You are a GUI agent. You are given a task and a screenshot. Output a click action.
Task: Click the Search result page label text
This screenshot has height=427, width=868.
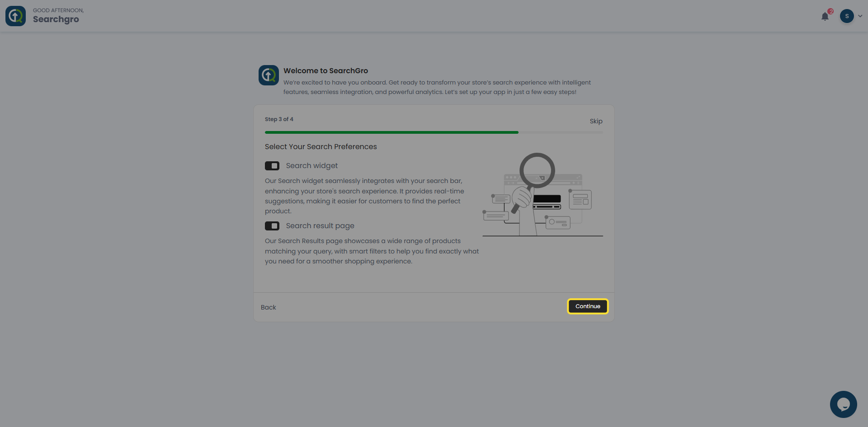[320, 226]
